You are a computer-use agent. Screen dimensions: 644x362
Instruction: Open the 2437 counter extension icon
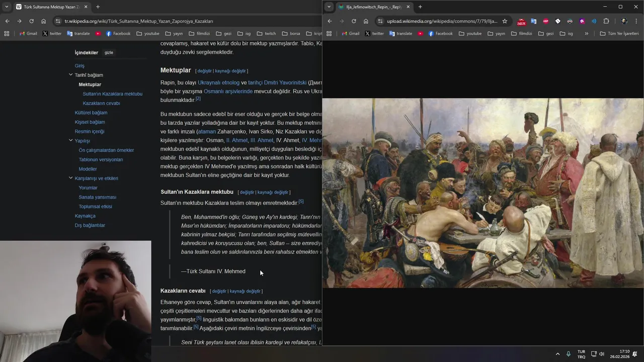521,22
